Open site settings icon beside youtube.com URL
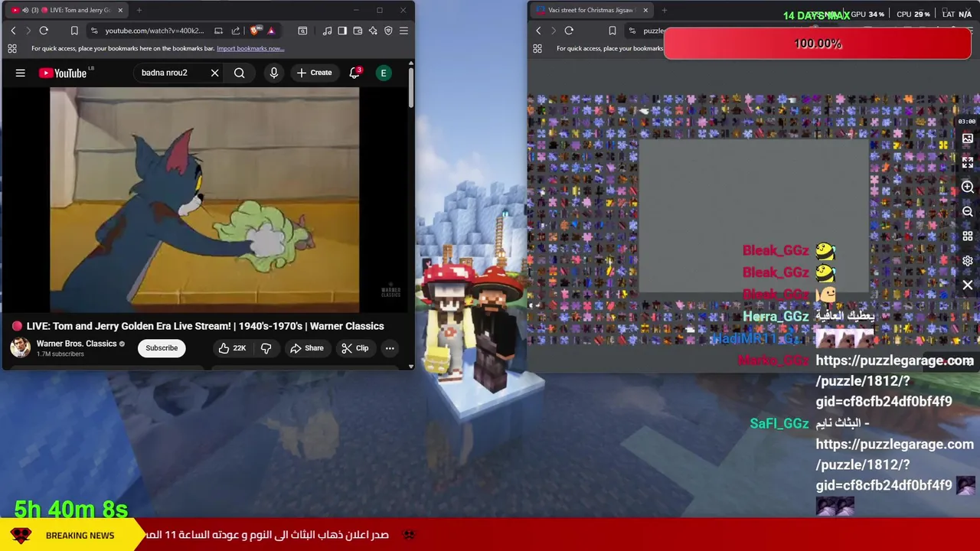This screenshot has height=551, width=980. coord(93,31)
